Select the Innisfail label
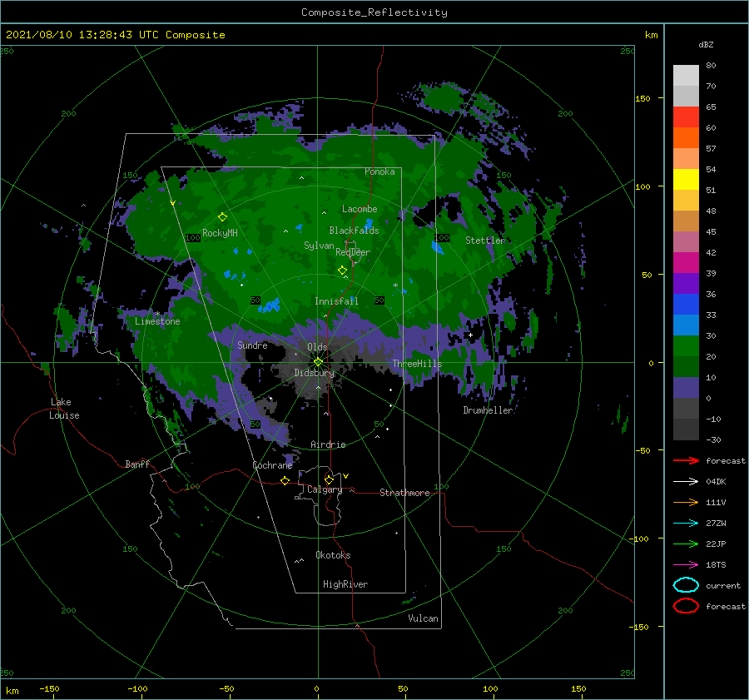This screenshot has width=749, height=700. click(336, 301)
